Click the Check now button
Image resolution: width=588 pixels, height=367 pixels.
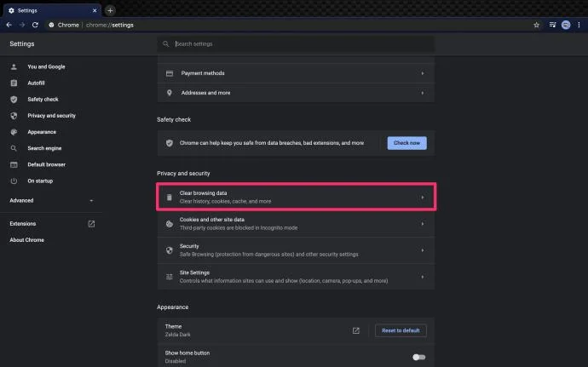pos(406,143)
